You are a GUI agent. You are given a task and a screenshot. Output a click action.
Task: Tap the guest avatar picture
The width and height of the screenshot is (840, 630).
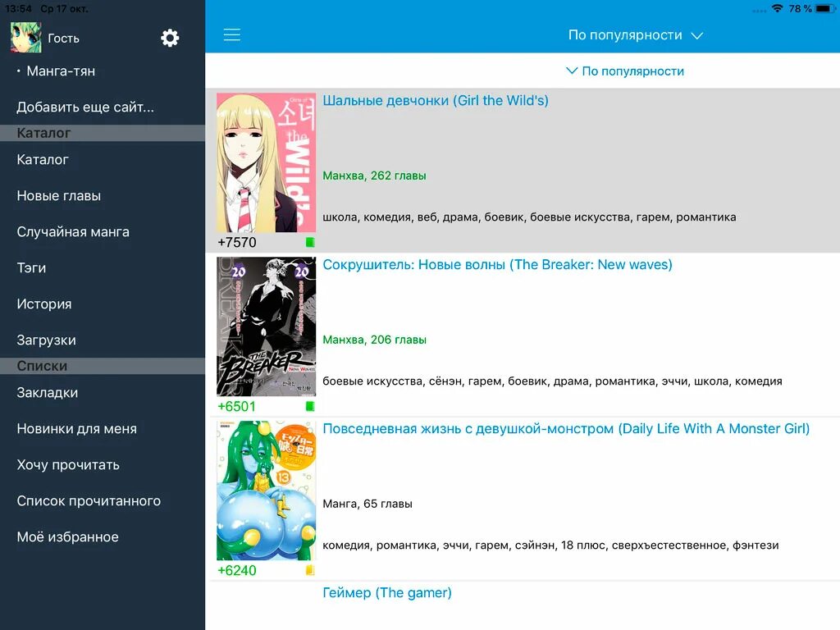tap(25, 38)
